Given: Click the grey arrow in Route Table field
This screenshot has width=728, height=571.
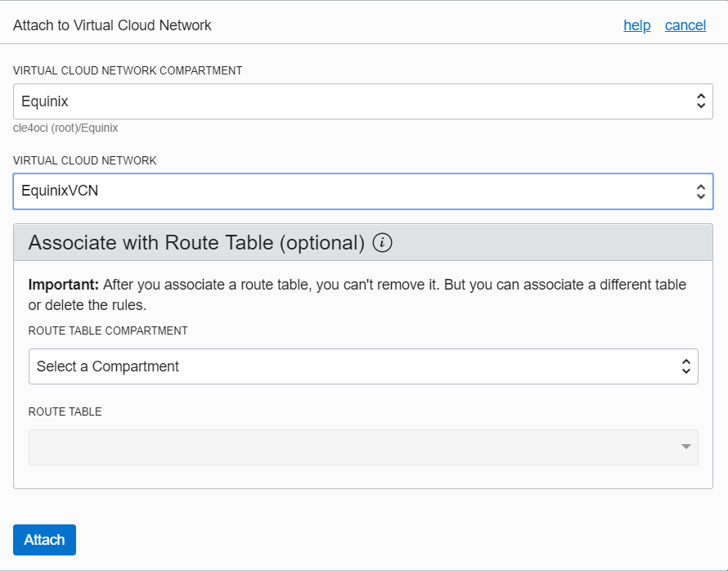Looking at the screenshot, I should [685, 447].
